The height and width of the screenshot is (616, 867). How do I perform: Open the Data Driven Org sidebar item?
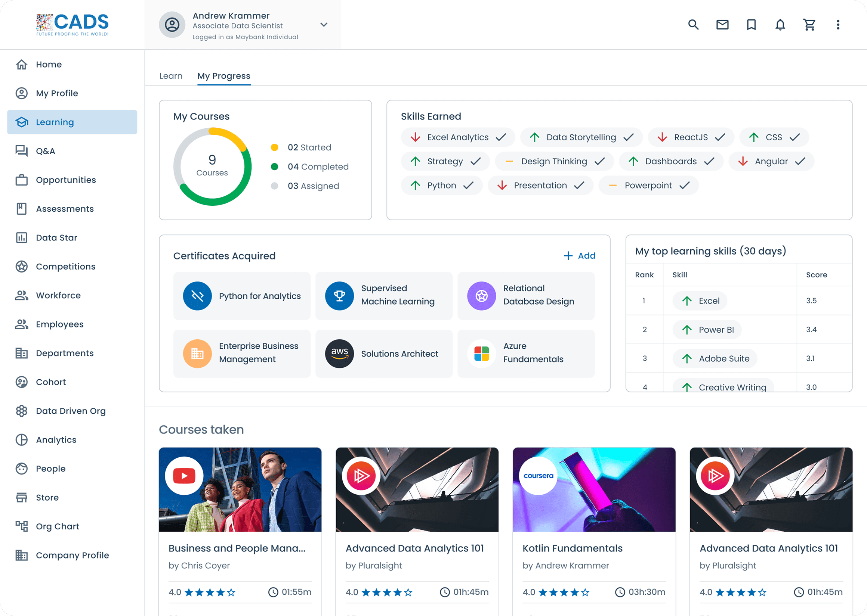(71, 411)
